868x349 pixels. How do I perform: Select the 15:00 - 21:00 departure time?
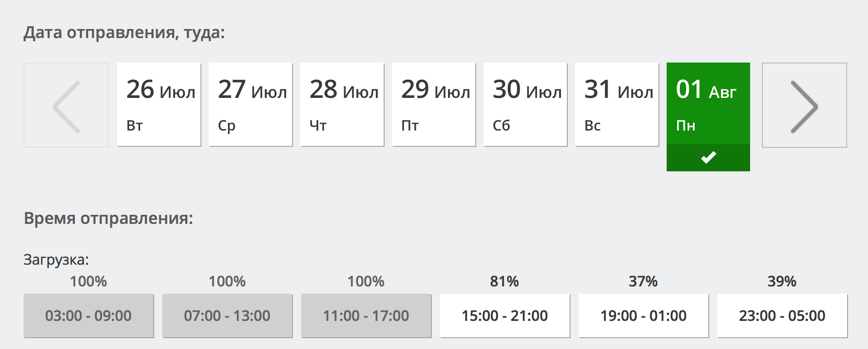tap(505, 315)
